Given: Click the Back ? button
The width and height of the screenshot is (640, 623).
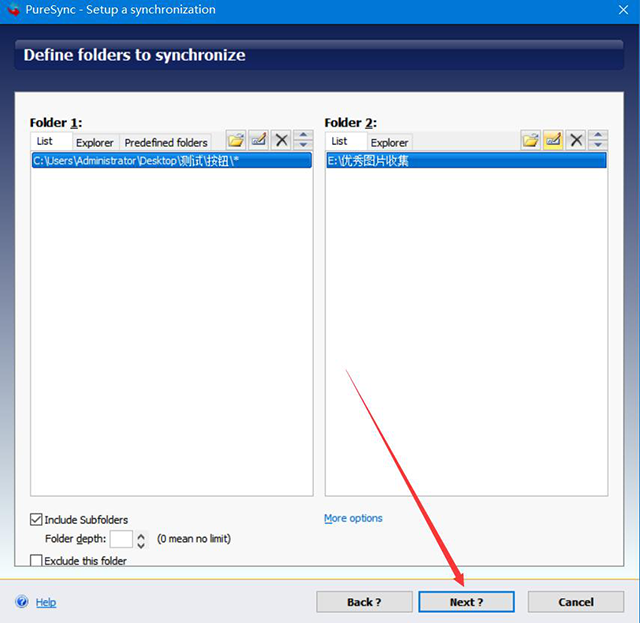Looking at the screenshot, I should click(x=364, y=602).
